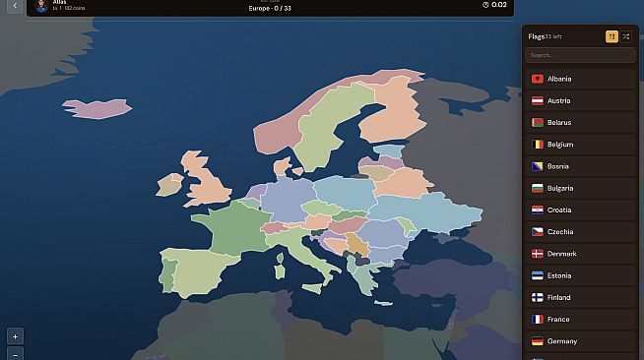Screen dimensions: 644x360
Task: Click the back arrow button
Action: [x=15, y=6]
